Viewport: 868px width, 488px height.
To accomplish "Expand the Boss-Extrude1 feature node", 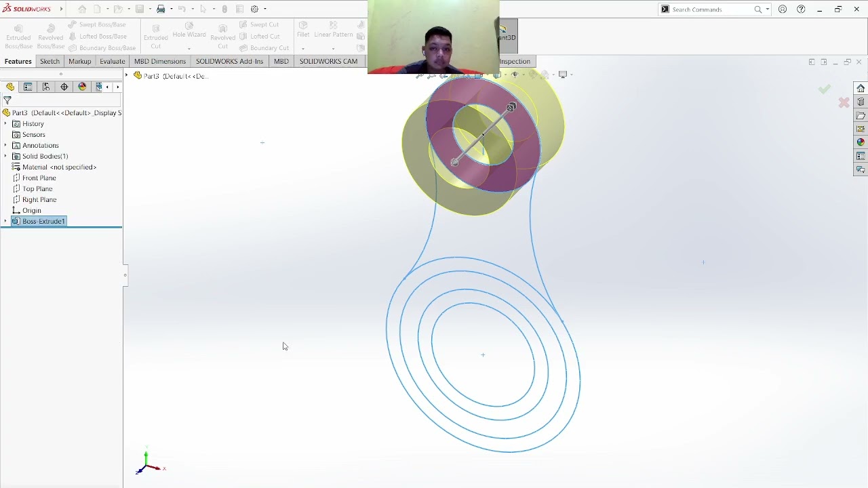I will point(5,221).
